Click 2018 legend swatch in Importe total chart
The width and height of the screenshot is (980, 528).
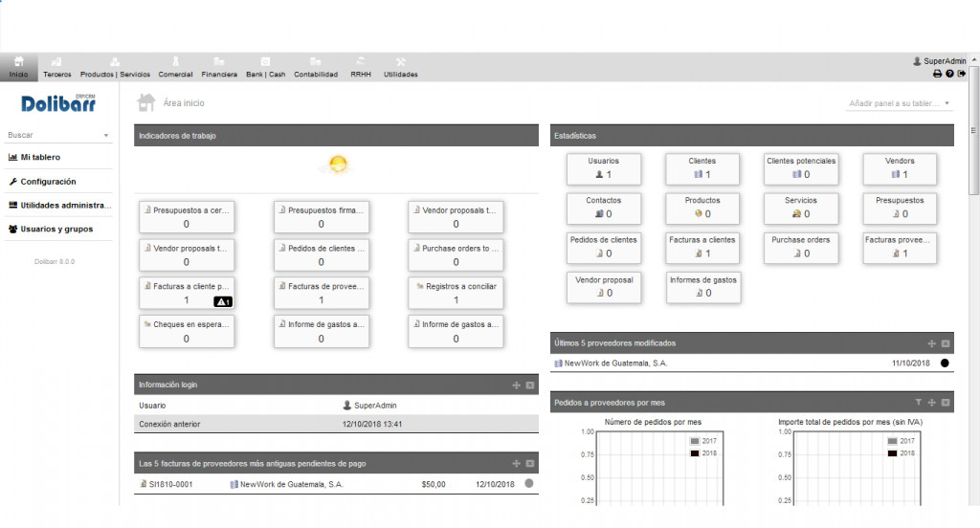click(893, 453)
